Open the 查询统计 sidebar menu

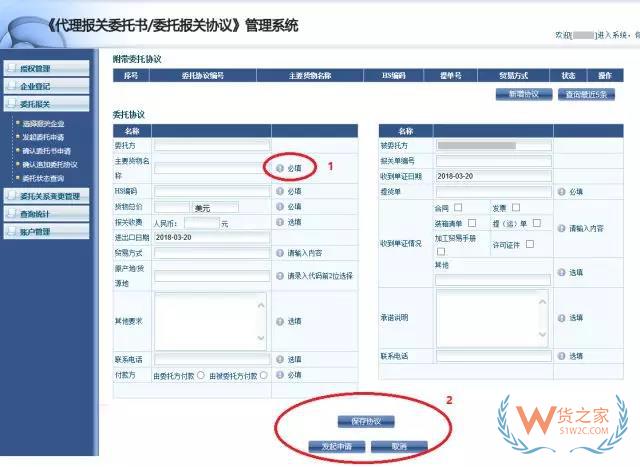47,213
